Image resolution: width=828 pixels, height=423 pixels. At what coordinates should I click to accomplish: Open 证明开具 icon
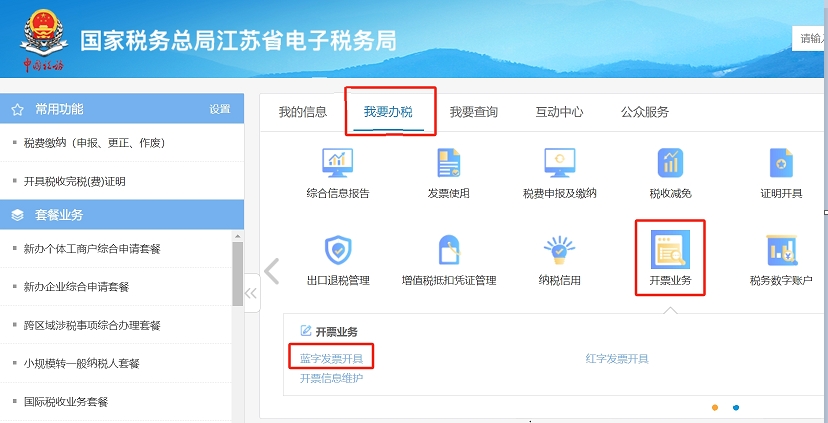(x=781, y=163)
